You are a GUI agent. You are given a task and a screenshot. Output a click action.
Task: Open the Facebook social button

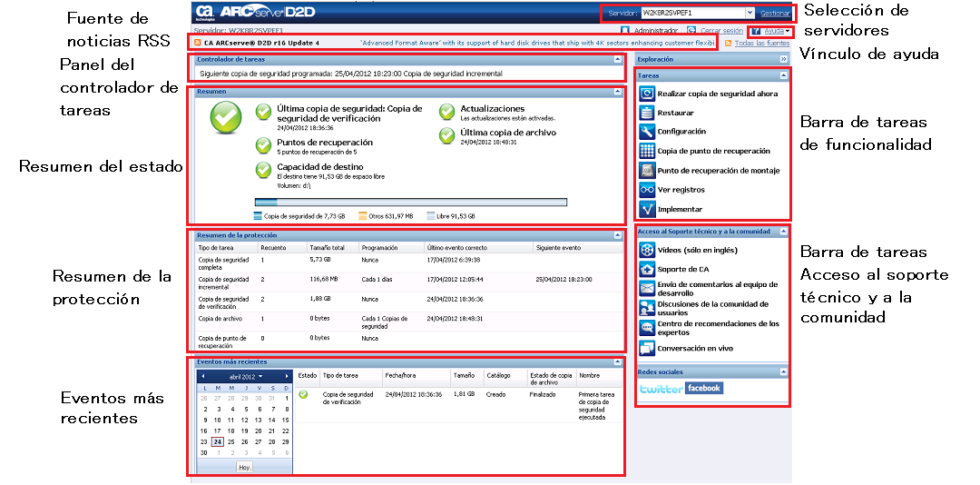(704, 389)
